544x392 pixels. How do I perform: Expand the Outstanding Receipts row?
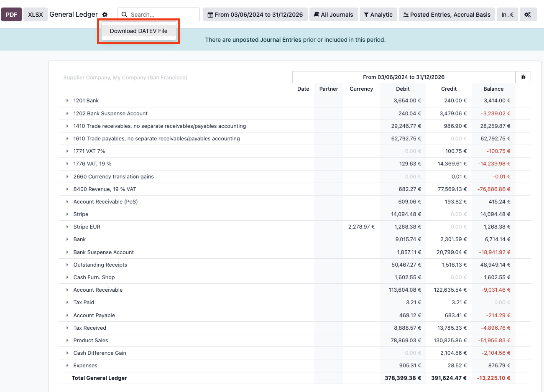[x=67, y=265]
